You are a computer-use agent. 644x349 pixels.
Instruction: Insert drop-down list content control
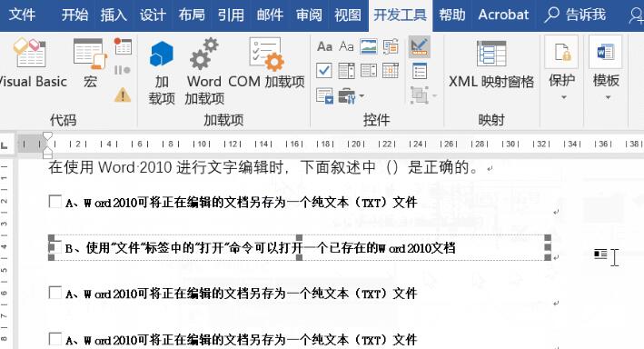click(x=369, y=70)
